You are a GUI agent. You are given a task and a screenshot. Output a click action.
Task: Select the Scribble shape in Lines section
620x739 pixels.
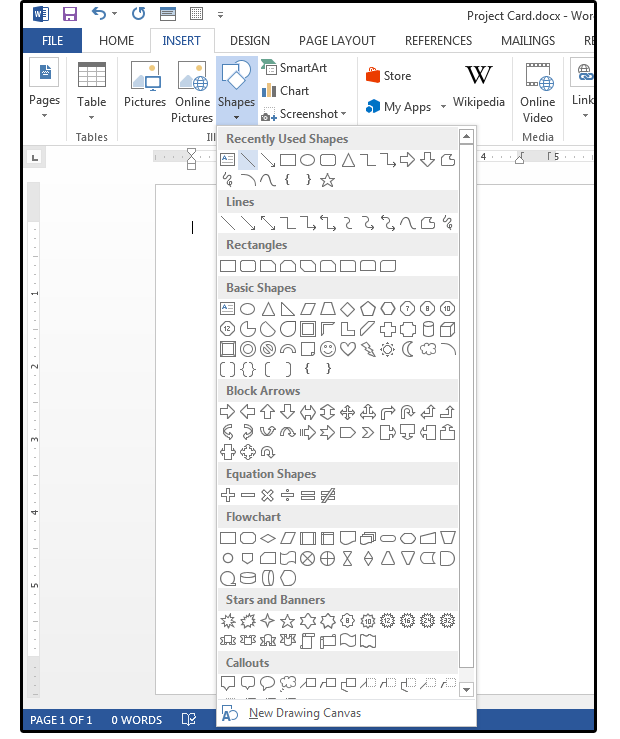click(x=448, y=223)
